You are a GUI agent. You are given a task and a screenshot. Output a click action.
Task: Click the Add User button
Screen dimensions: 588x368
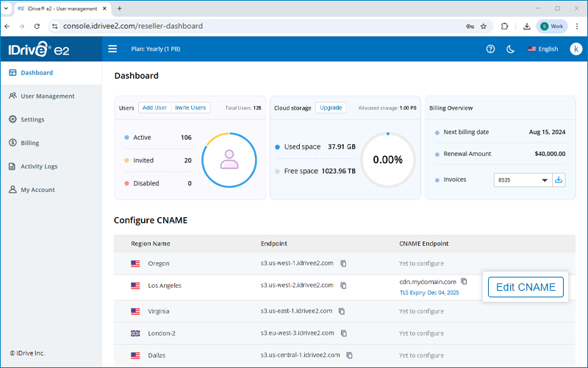pos(154,107)
